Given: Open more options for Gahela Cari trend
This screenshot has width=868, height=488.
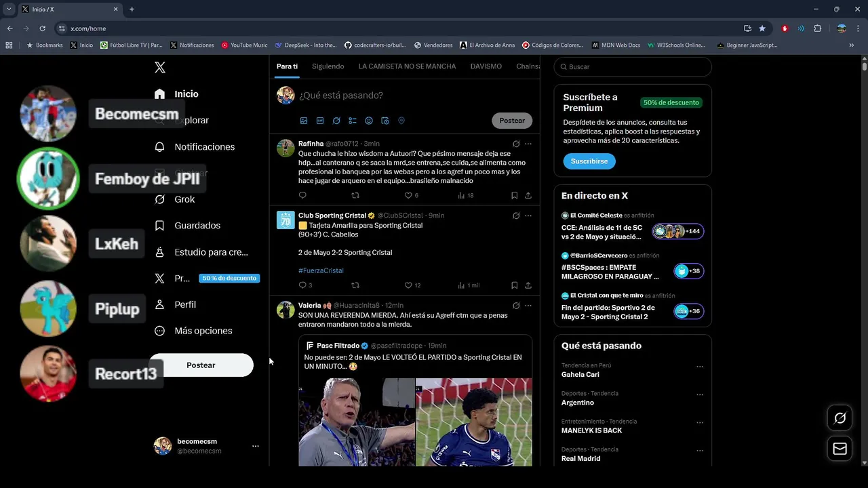Looking at the screenshot, I should click(700, 367).
